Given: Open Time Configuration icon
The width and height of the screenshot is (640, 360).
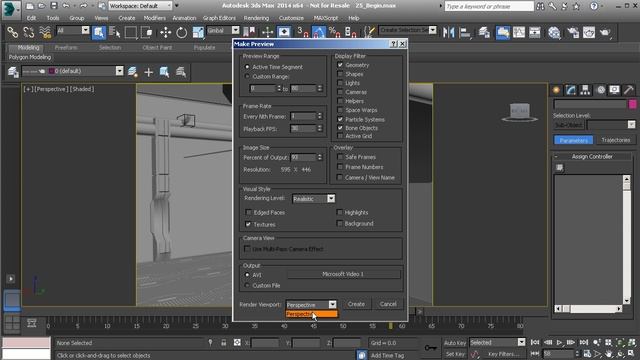Looking at the screenshot, I should tap(587, 354).
